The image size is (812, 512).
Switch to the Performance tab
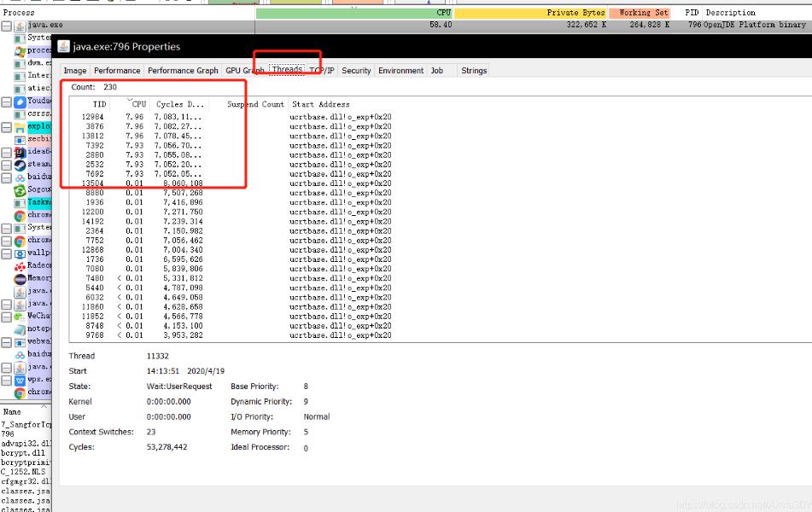(117, 71)
